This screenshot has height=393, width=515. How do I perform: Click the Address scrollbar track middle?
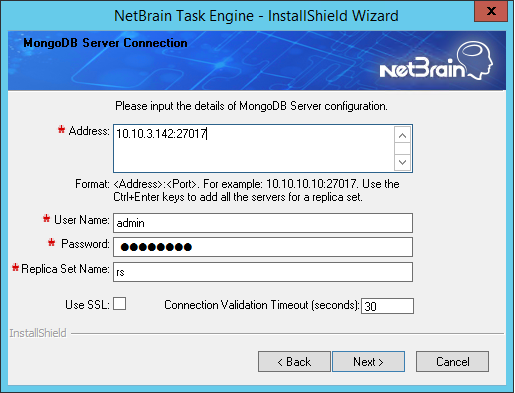(x=402, y=149)
